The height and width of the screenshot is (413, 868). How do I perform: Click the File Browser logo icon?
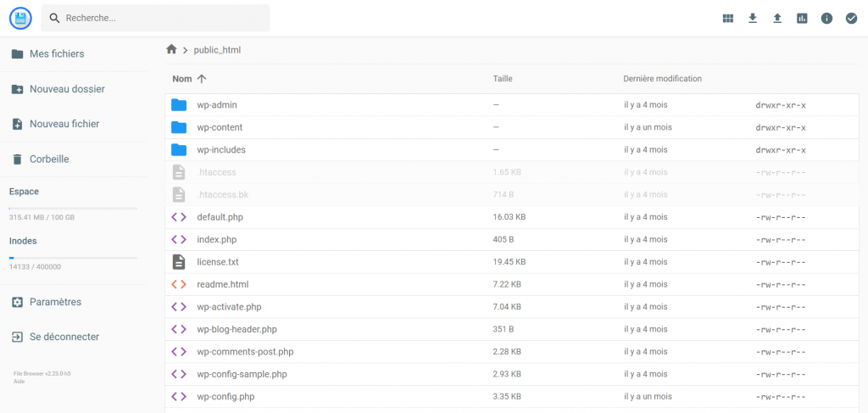(20, 18)
